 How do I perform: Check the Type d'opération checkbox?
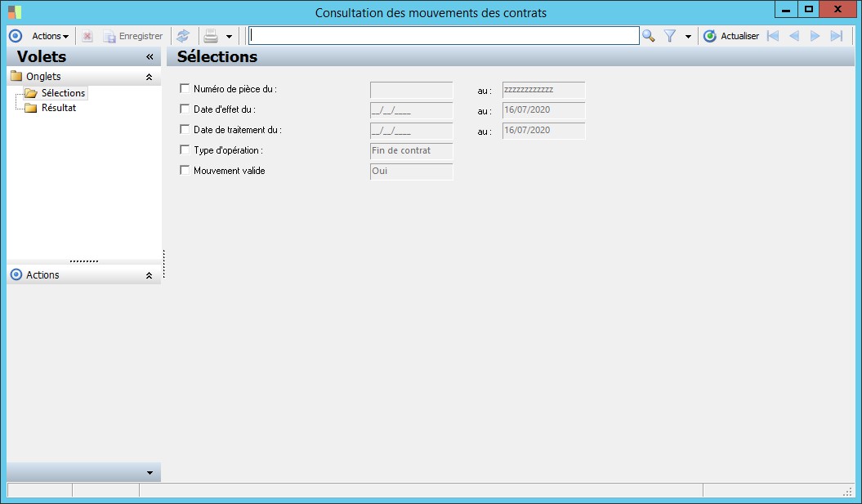click(185, 149)
